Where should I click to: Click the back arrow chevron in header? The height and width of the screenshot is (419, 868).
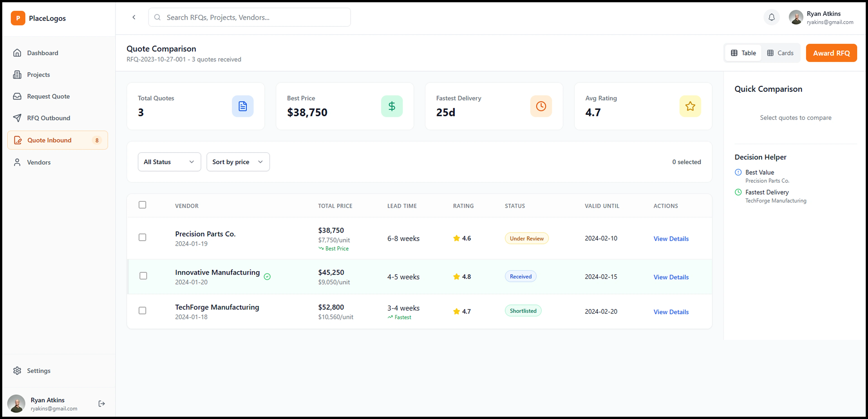point(134,17)
